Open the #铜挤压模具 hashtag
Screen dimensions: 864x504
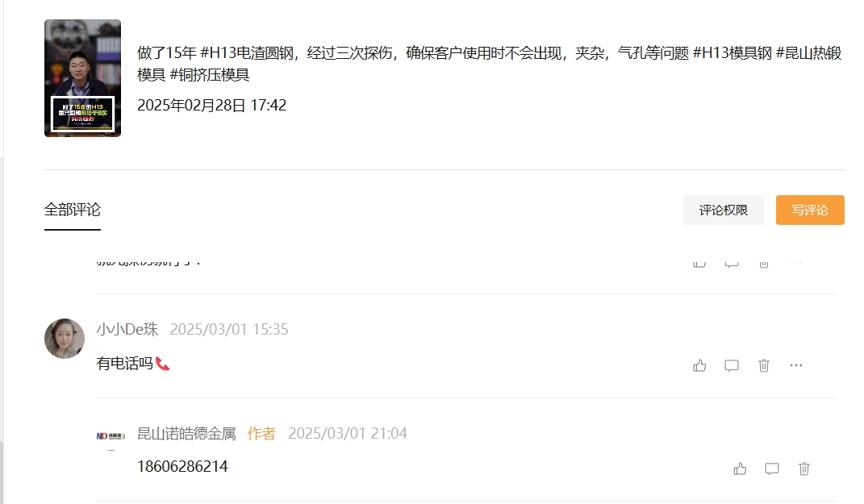pos(210,74)
